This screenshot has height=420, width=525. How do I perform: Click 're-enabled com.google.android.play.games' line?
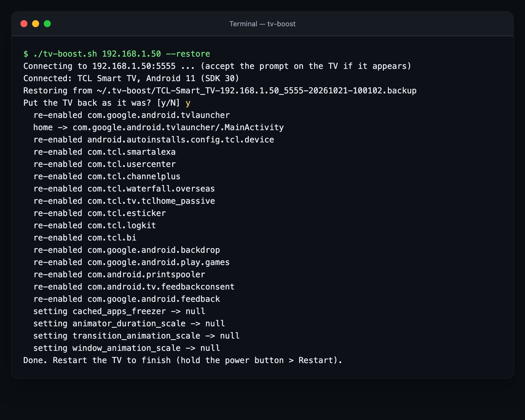(132, 262)
